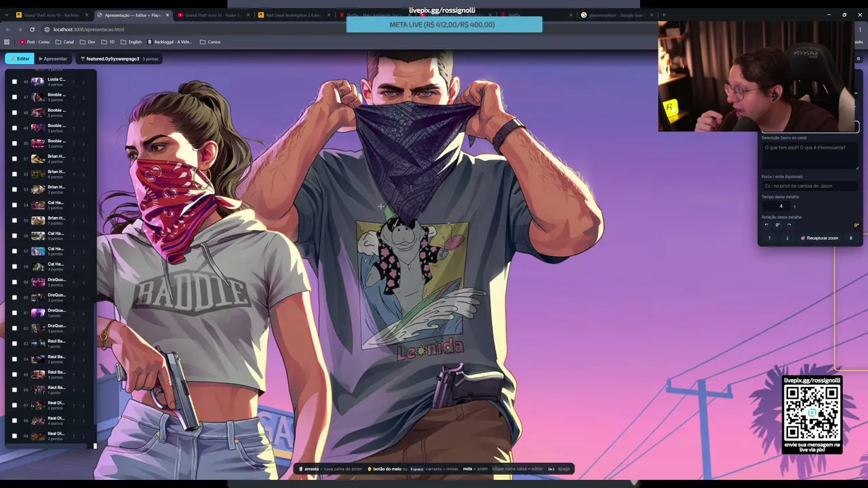Move item 65 Raul up

click(75, 374)
